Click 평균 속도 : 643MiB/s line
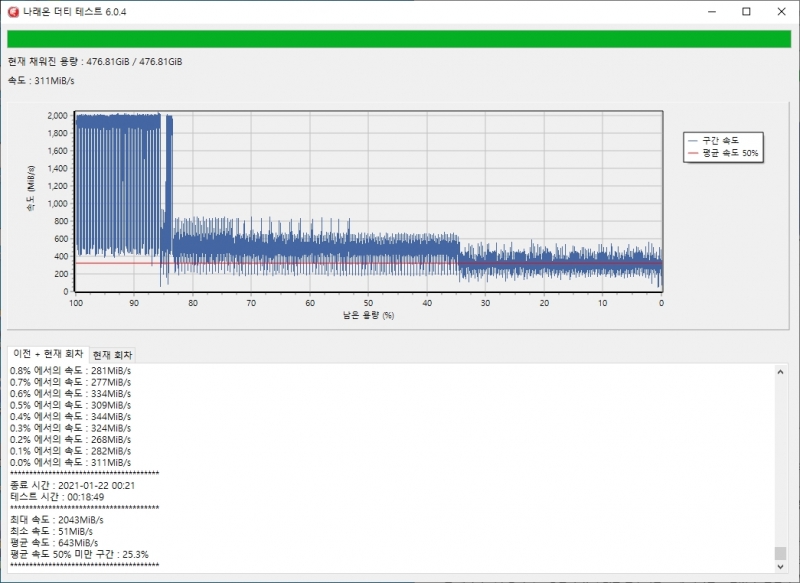Viewport: 800px width, 583px height. [x=54, y=543]
